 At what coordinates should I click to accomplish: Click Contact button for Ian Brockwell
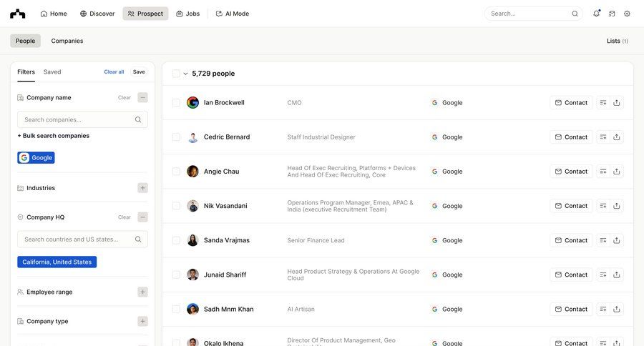pyautogui.click(x=571, y=103)
